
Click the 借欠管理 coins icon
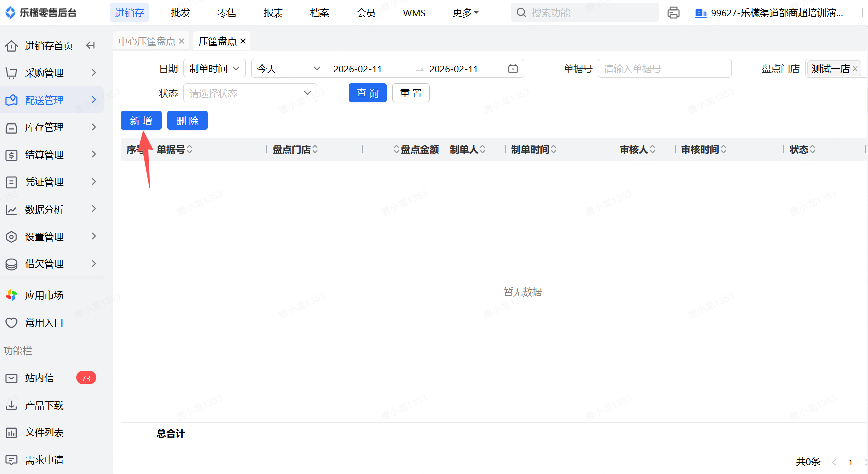click(11, 264)
